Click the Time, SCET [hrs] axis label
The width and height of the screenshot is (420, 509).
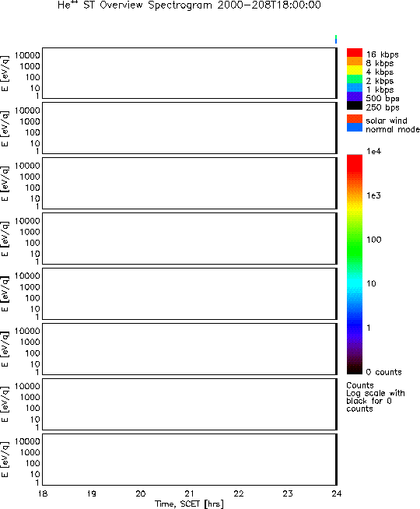coord(189,504)
